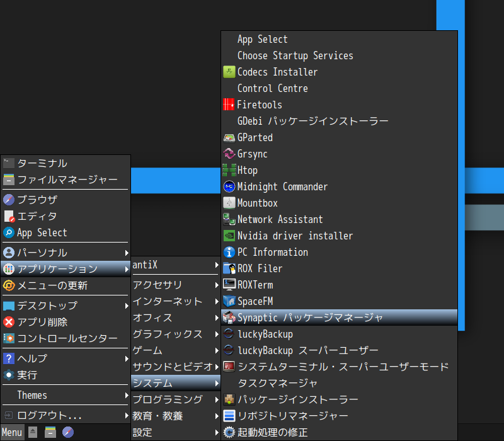The image size is (504, 441).
Task: Expand the Themes submenu arrow
Action: tap(127, 396)
